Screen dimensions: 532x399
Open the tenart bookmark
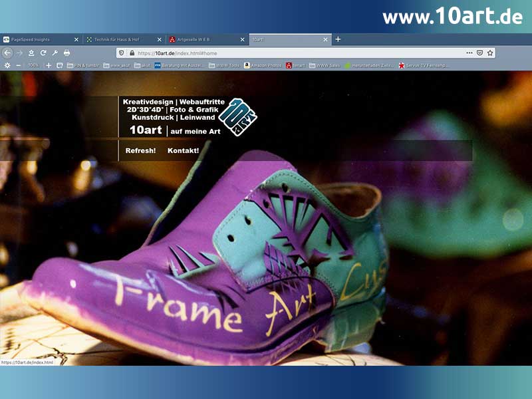point(295,65)
